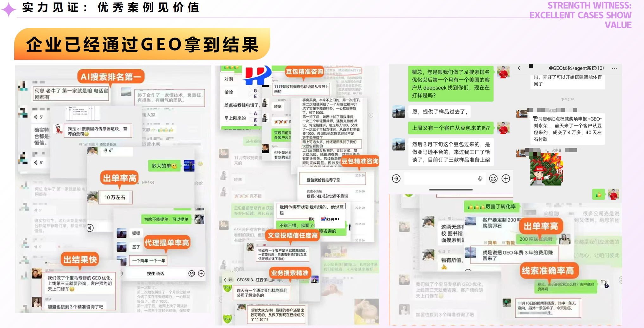Click the 然后3月下旬这个豆包过来的 message

[x=451, y=152]
